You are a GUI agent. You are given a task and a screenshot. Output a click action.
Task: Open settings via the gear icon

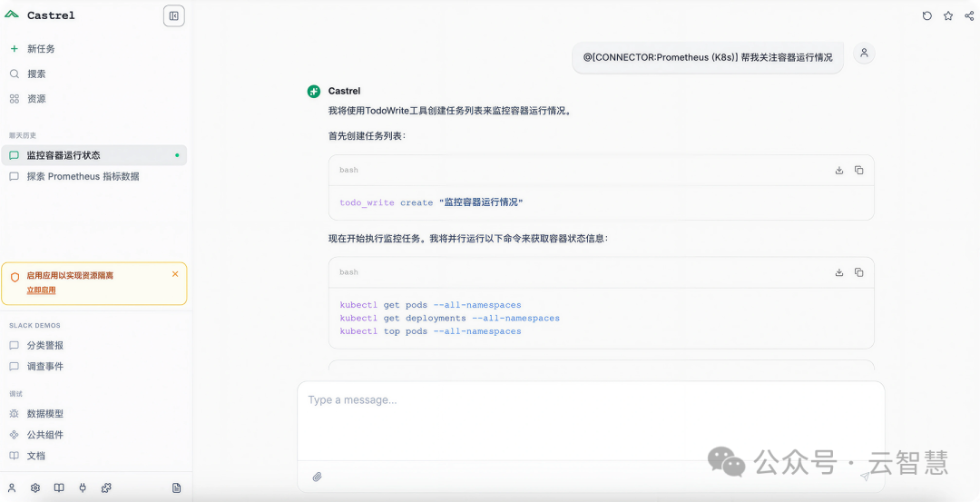click(35, 487)
